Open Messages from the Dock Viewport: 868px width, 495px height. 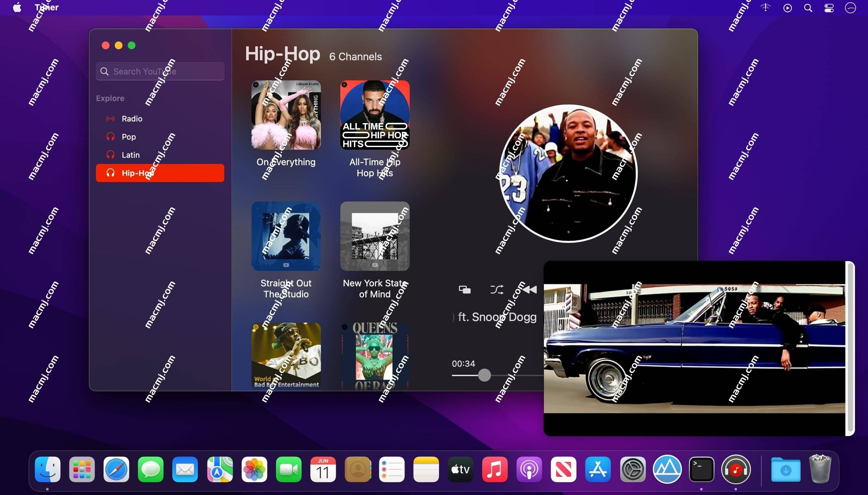click(x=151, y=469)
